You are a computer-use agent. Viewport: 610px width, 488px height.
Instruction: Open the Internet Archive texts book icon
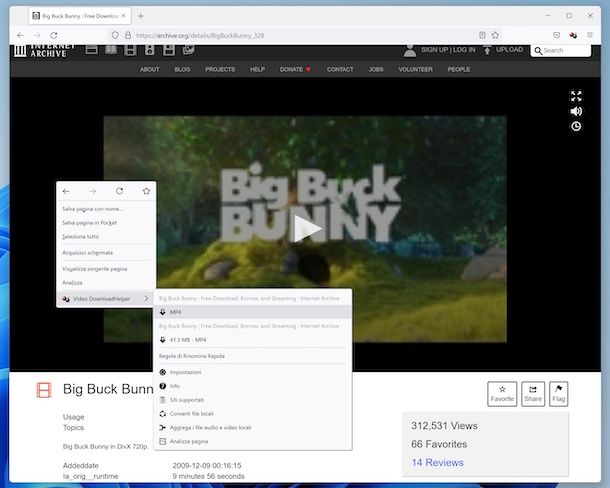click(x=111, y=49)
